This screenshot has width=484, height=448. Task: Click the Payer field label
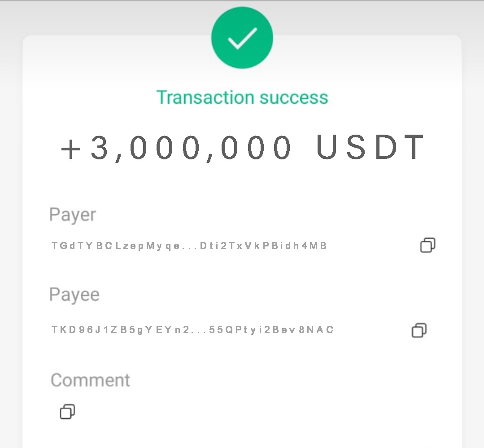[x=73, y=215]
